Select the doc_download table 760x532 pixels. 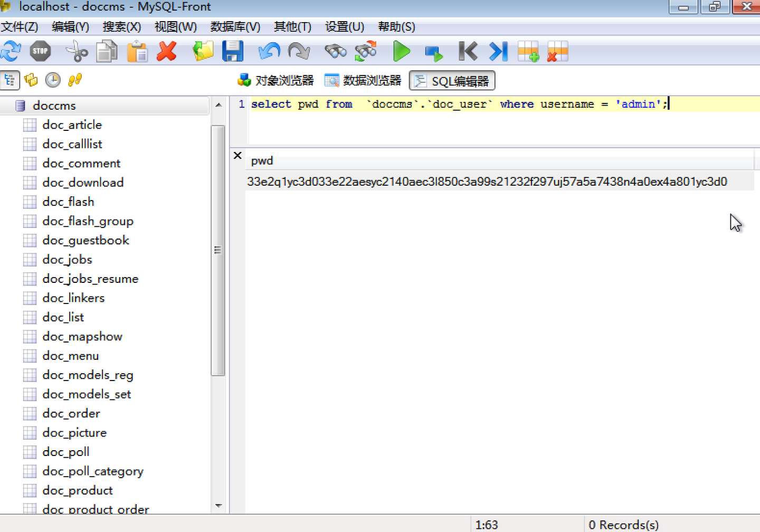[x=83, y=183]
